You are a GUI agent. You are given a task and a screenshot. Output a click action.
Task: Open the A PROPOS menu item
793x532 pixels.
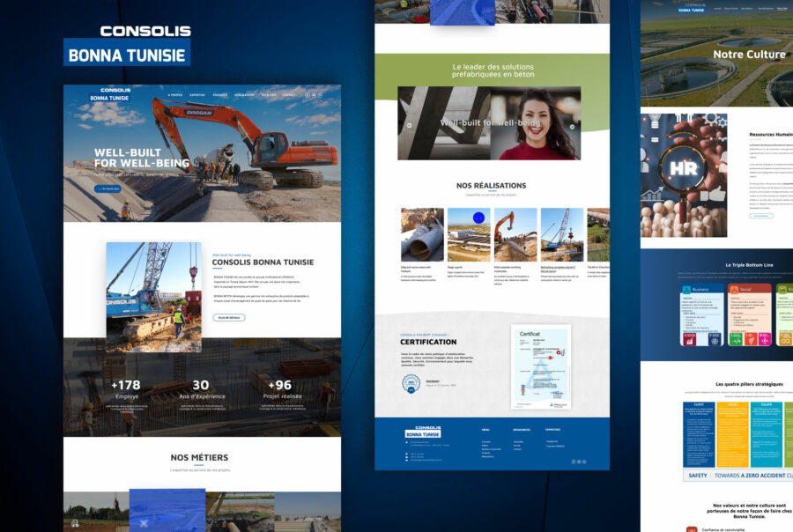pos(176,94)
